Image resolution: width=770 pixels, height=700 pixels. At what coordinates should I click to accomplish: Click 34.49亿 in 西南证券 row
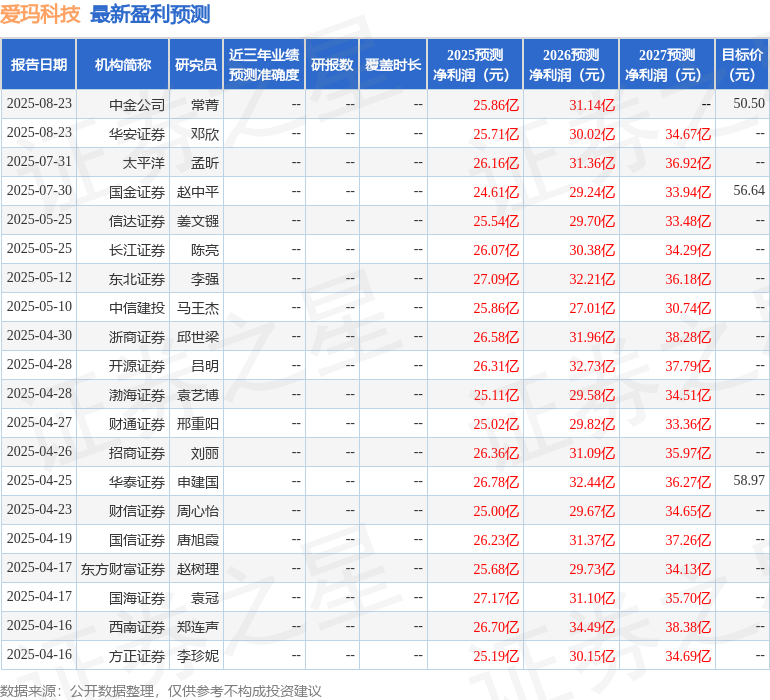(592, 626)
